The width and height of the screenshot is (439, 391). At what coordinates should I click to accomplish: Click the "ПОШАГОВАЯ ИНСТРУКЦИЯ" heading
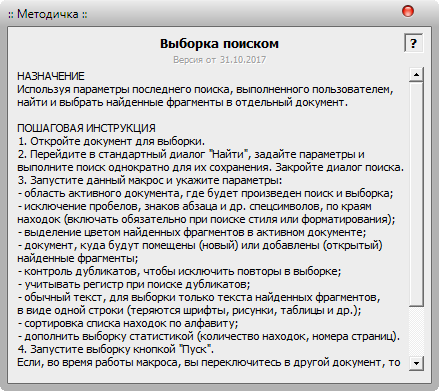pos(86,128)
